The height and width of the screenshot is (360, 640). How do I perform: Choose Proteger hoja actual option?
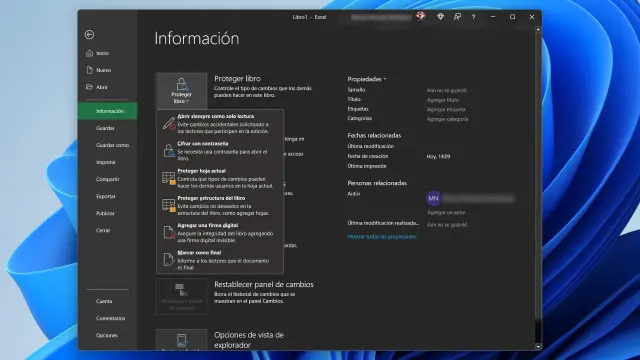coord(220,178)
